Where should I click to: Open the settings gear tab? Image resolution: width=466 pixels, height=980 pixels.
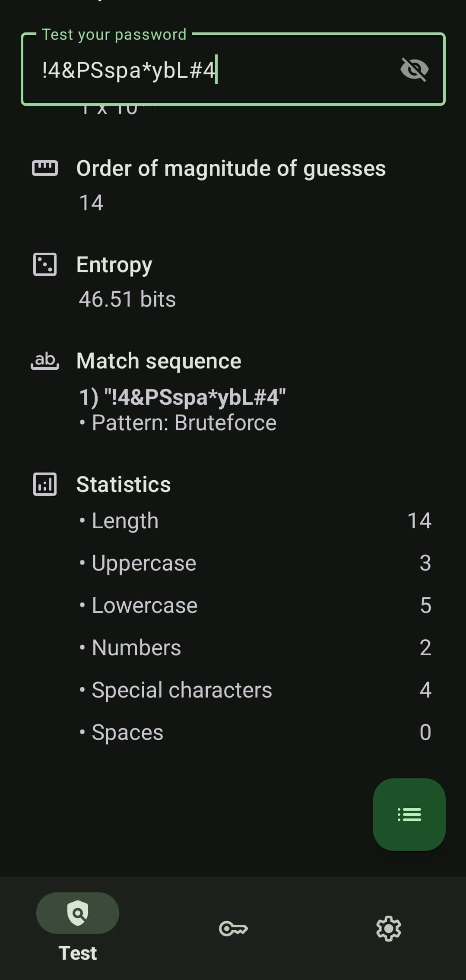pyautogui.click(x=388, y=928)
